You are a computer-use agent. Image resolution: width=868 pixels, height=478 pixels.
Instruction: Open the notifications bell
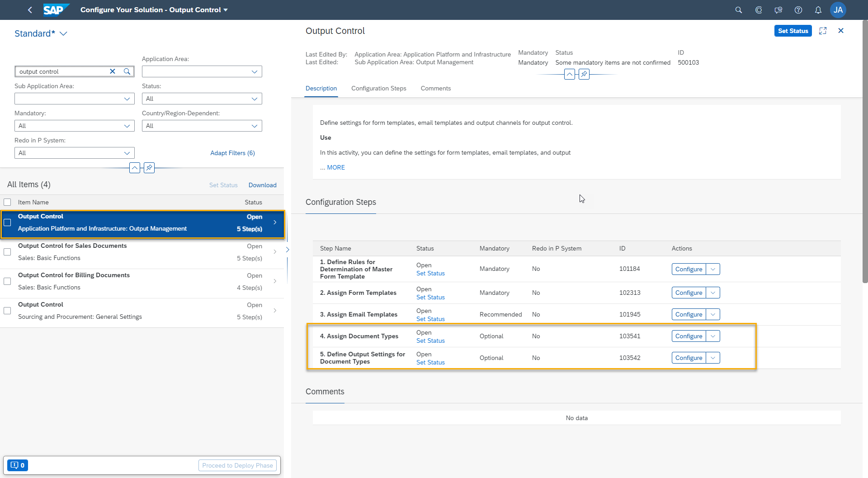[818, 10]
